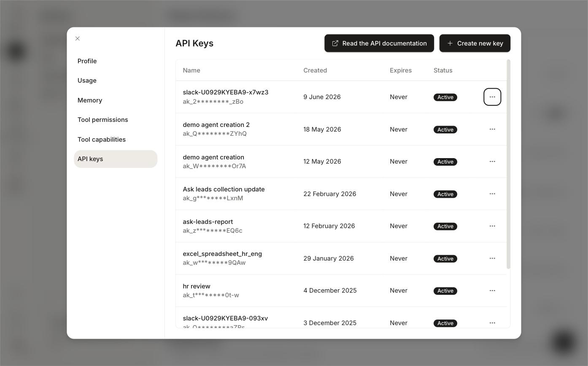The image size is (588, 366).
Task: Click masked key ak_w********9QAw
Action: coord(214,263)
